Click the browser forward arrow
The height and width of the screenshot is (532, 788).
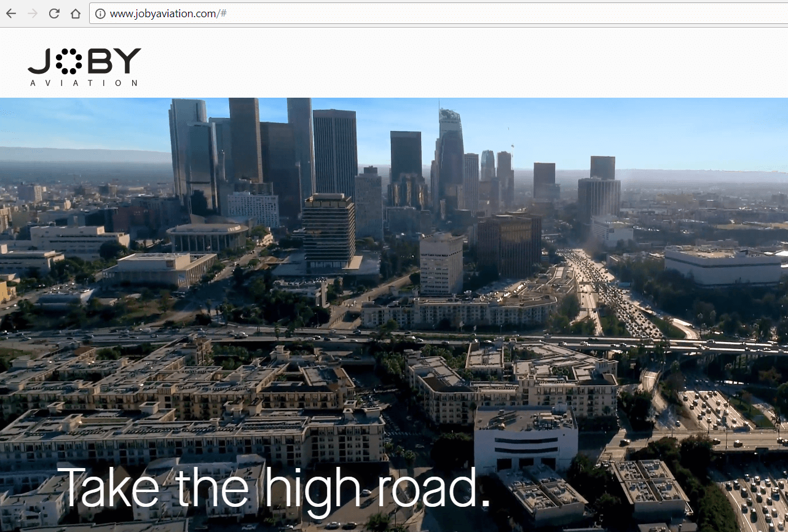pos(33,14)
